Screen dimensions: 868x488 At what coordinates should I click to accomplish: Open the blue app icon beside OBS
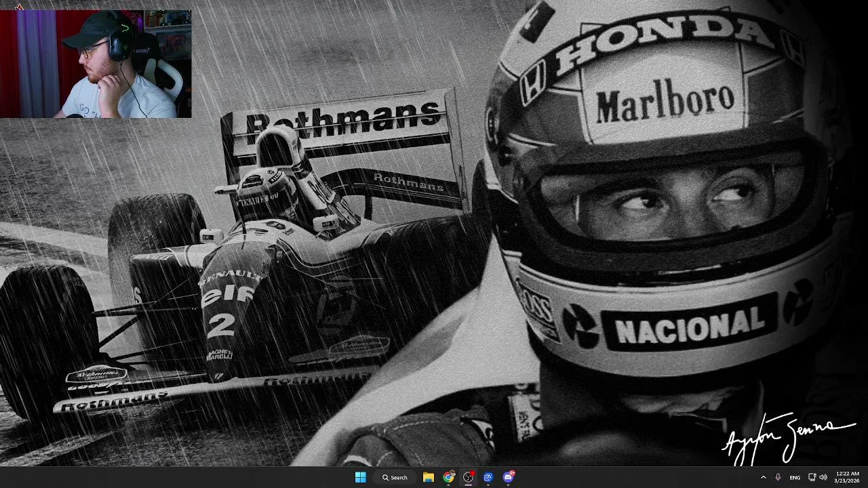[488, 477]
